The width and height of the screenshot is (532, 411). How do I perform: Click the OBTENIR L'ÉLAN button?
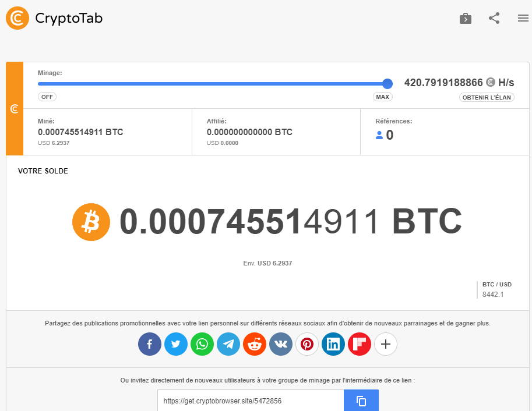click(x=487, y=97)
